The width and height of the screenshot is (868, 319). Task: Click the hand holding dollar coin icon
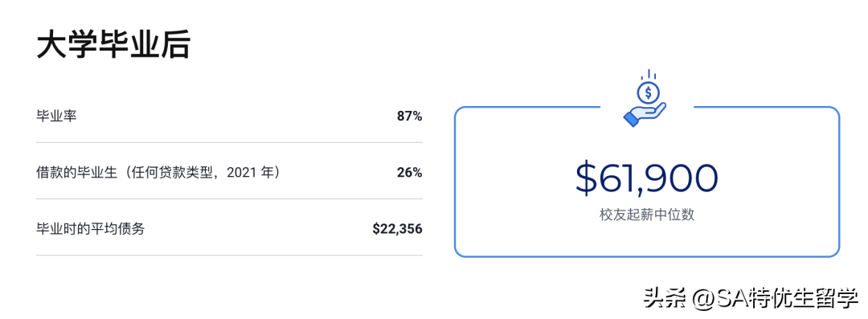tap(645, 99)
